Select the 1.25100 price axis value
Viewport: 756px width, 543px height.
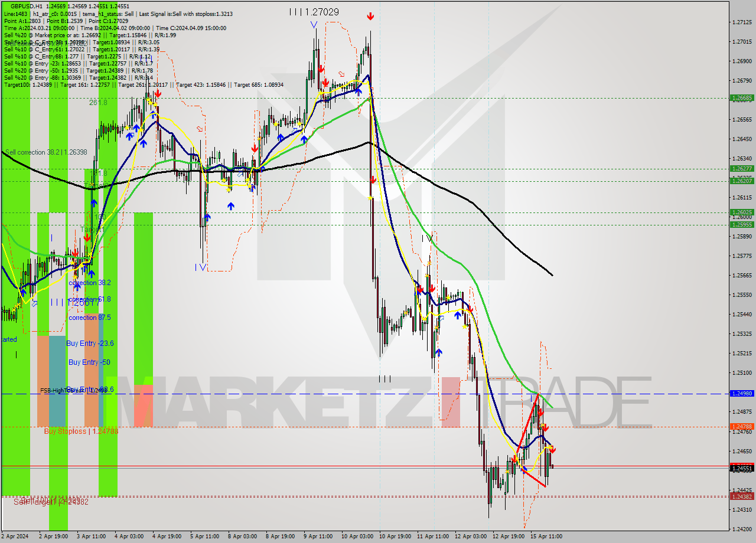coord(741,373)
